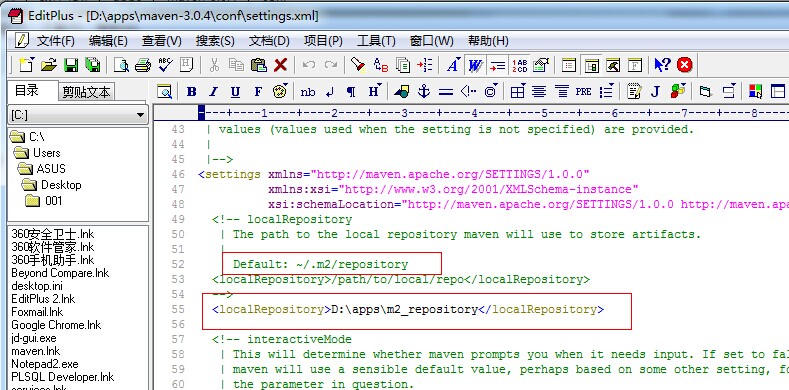789x390 pixels.
Task: Apply Bold tag from HTML toolbar
Action: coord(191,92)
